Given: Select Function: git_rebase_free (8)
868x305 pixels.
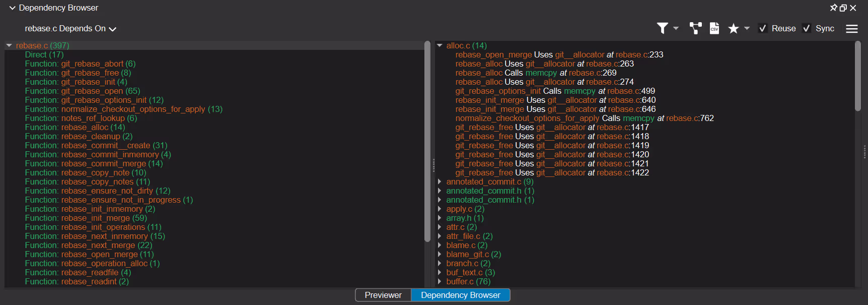Looking at the screenshot, I should (x=78, y=73).
